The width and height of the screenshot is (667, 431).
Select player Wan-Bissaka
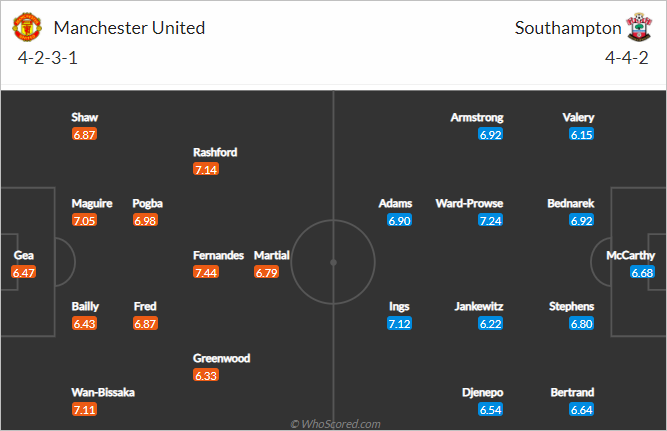(103, 392)
